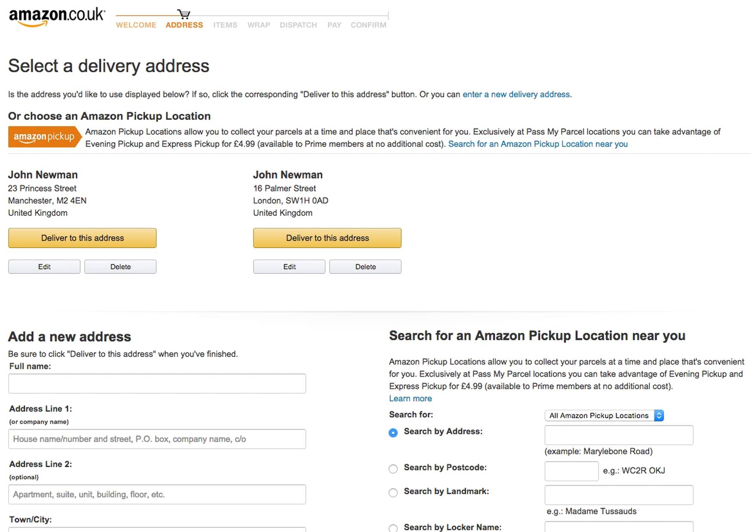Switch to the ITEMS step tab
756x532 pixels.
[x=225, y=25]
